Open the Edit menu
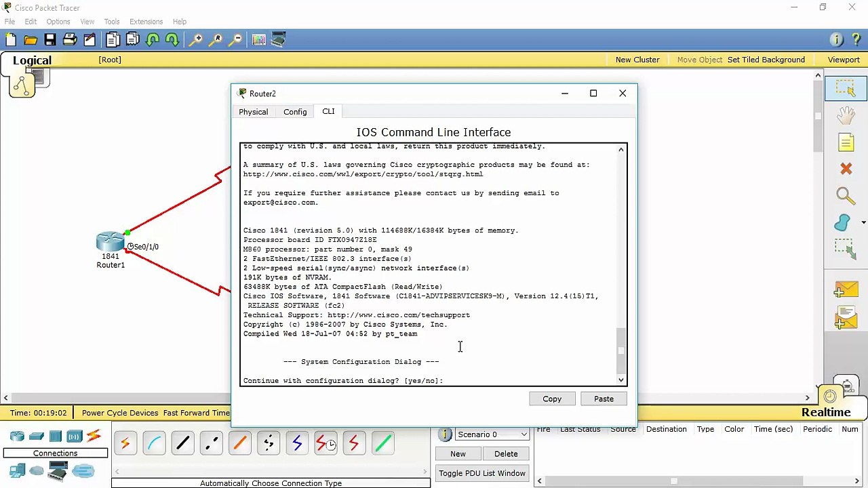 click(31, 22)
